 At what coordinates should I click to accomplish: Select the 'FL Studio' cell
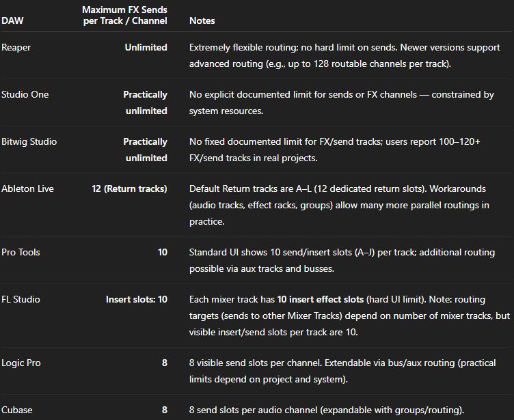(21, 299)
